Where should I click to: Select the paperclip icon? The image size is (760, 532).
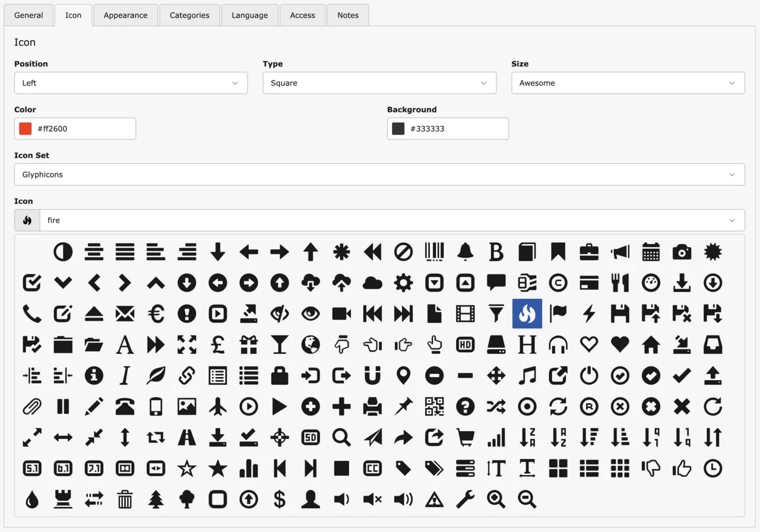[32, 406]
